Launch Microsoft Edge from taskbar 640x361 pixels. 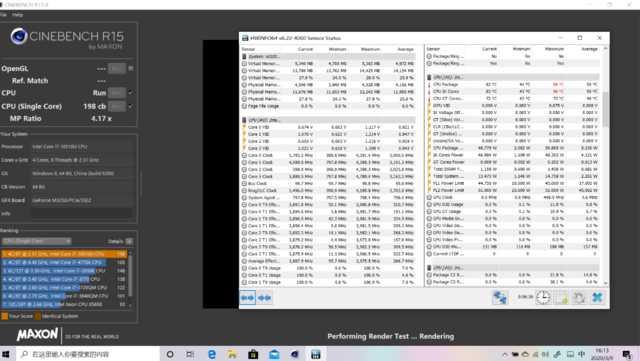(x=212, y=354)
